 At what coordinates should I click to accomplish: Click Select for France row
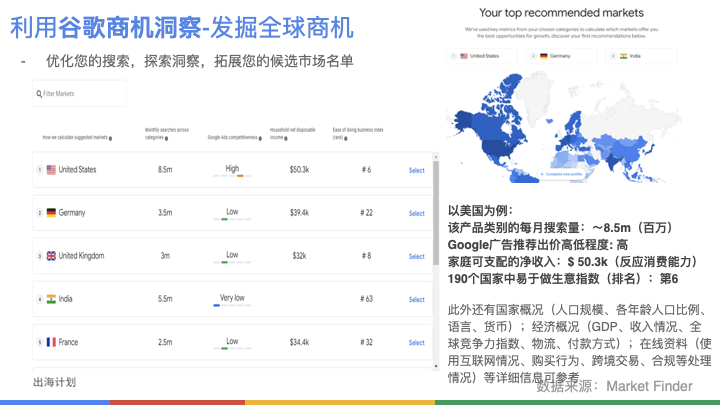(416, 343)
